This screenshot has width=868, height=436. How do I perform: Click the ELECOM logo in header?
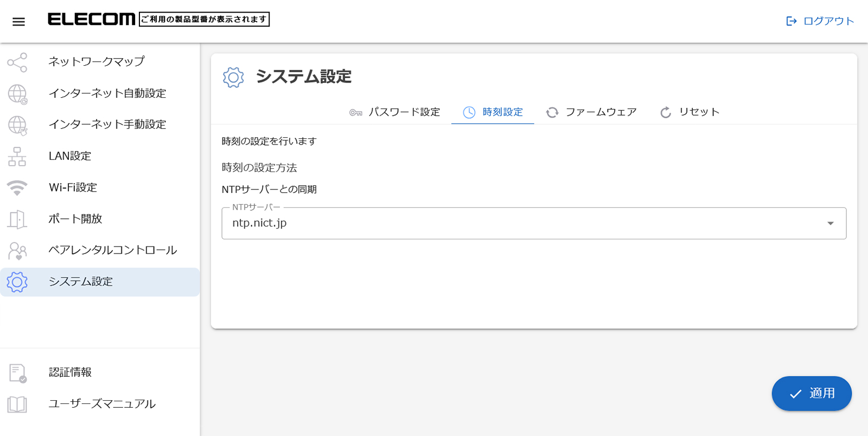point(91,20)
